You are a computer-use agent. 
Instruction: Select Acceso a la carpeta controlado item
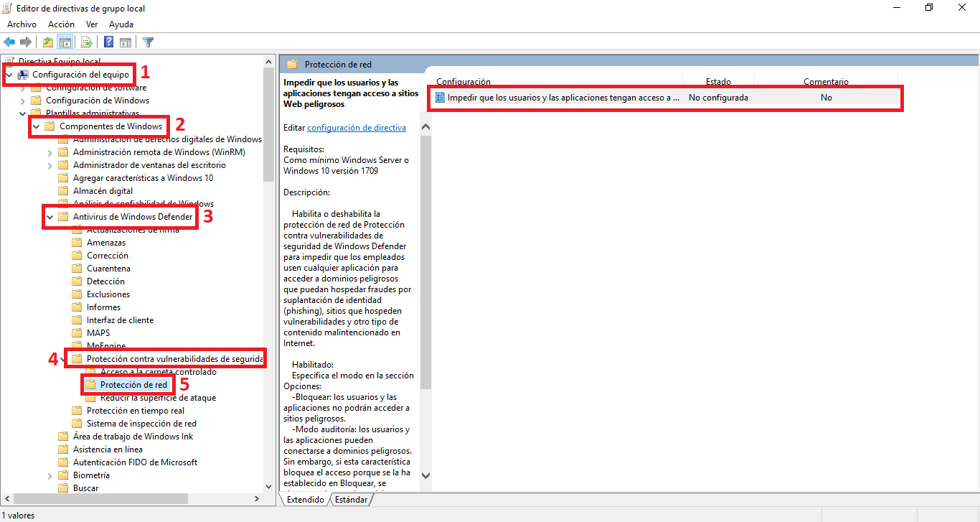pos(158,372)
